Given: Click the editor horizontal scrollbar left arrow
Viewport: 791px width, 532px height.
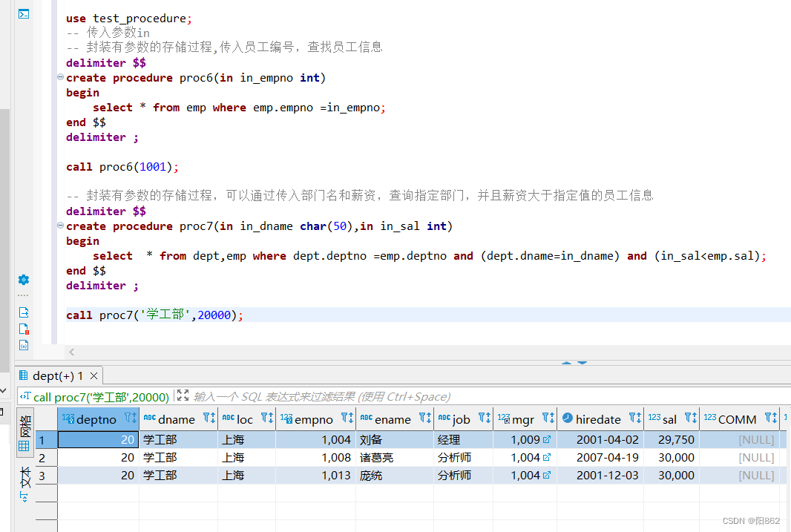Looking at the screenshot, I should [x=71, y=352].
